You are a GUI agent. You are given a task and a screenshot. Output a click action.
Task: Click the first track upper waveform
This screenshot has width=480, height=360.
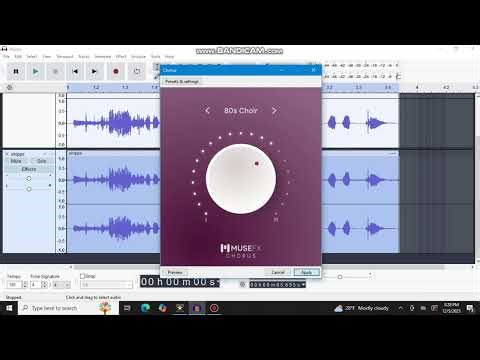point(113,123)
